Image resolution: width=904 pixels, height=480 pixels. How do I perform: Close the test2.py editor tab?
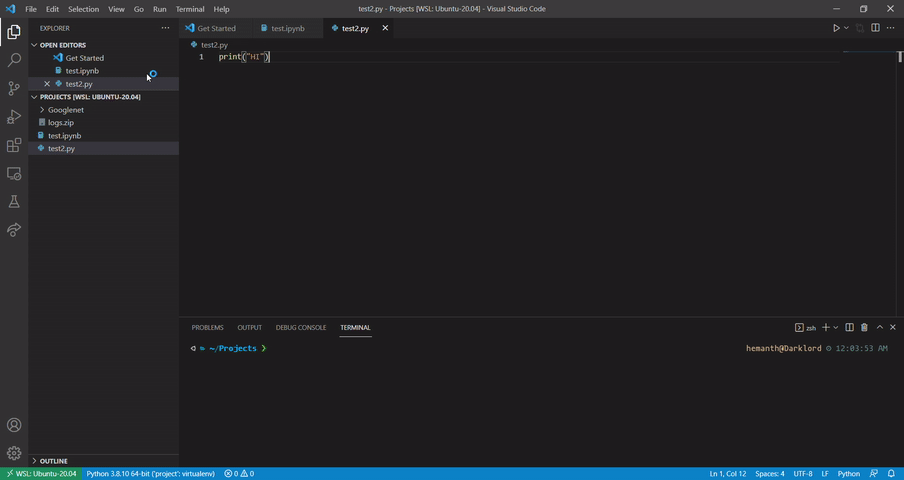pyautogui.click(x=385, y=28)
